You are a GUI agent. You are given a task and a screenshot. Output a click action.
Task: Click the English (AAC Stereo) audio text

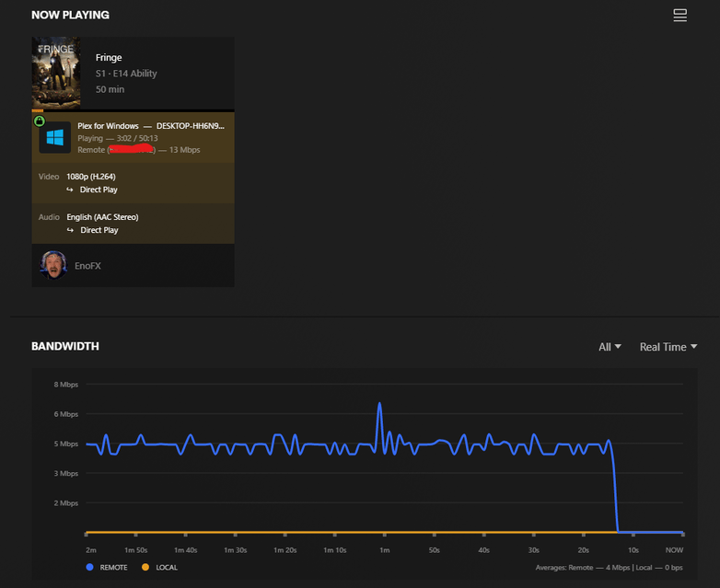pos(102,217)
